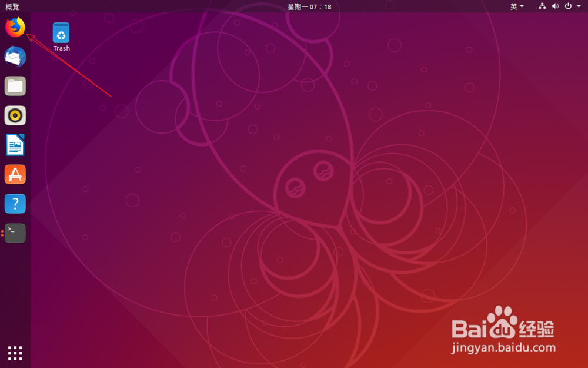The image size is (588, 368).
Task: Open Ubuntu Software center
Action: (15, 174)
